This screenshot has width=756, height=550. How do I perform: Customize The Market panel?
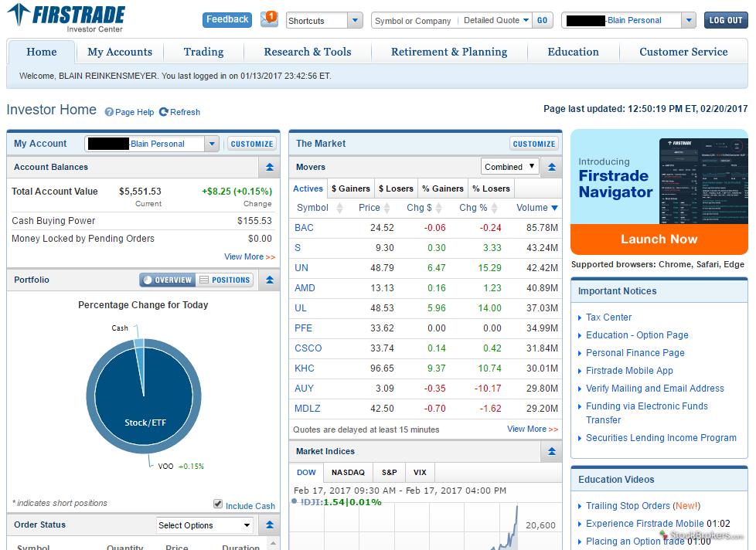pyautogui.click(x=533, y=144)
